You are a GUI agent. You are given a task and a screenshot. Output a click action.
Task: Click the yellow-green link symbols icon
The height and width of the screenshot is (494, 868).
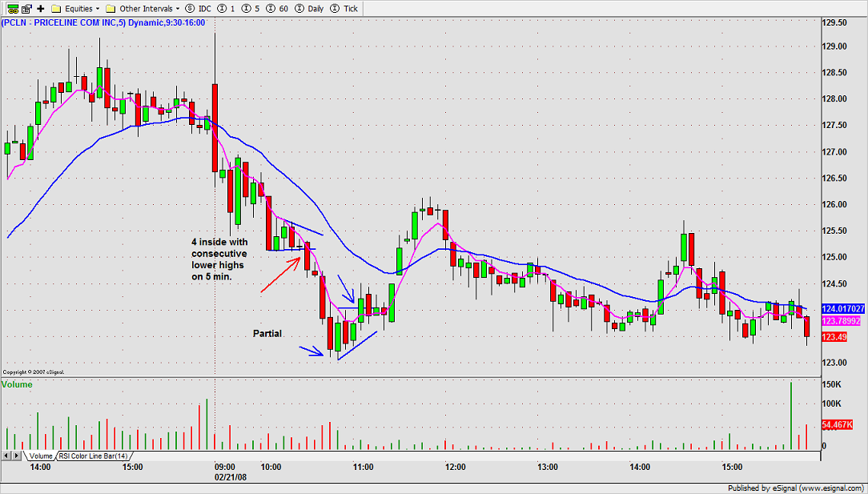[x=12, y=8]
